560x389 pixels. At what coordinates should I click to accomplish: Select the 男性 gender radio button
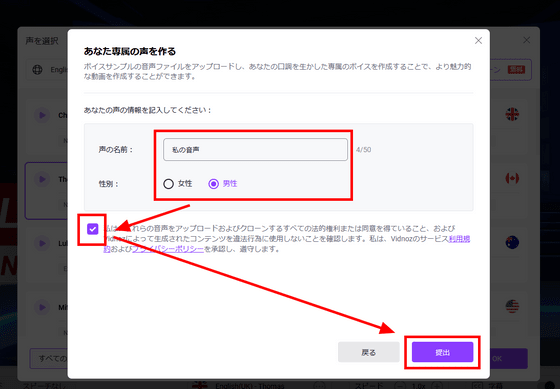coord(214,184)
